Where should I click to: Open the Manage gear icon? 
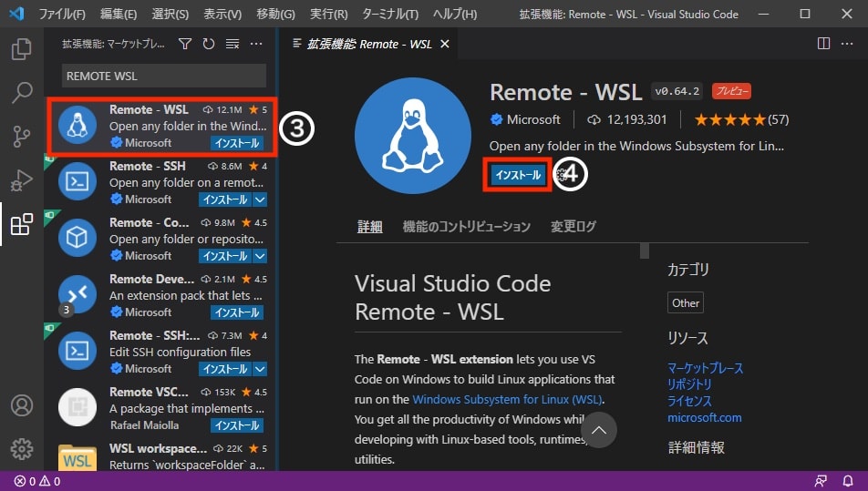click(22, 449)
